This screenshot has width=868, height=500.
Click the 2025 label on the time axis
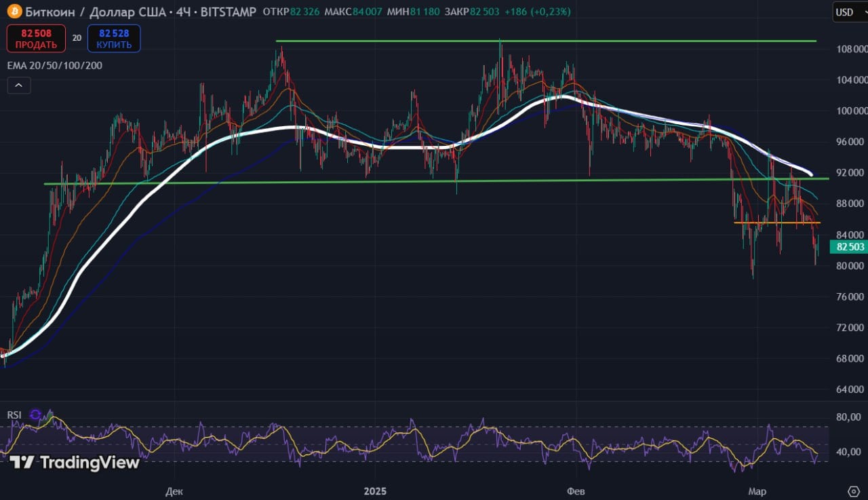coord(374,491)
